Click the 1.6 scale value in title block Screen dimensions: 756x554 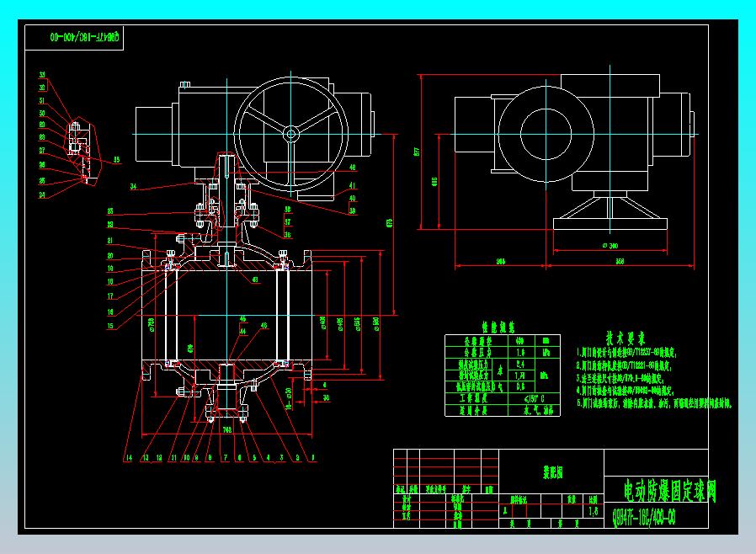593,511
